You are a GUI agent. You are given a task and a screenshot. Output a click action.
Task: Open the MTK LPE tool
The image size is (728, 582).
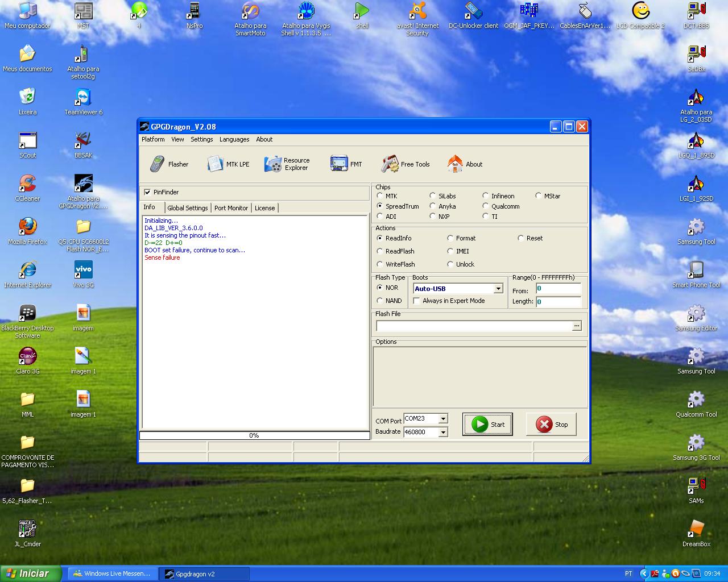coord(229,164)
